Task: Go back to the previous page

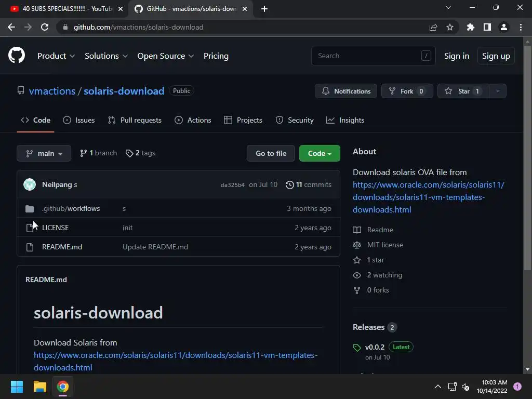Action: pyautogui.click(x=11, y=27)
